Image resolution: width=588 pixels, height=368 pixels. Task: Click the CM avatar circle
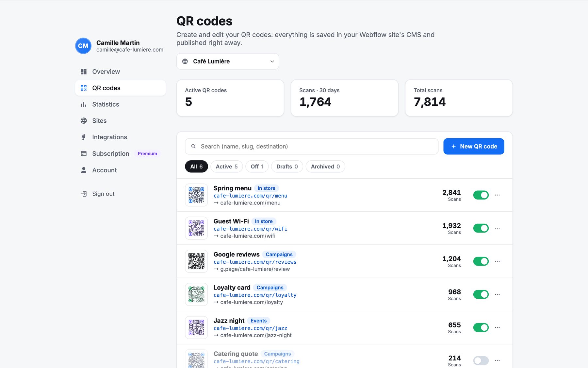[x=83, y=46]
